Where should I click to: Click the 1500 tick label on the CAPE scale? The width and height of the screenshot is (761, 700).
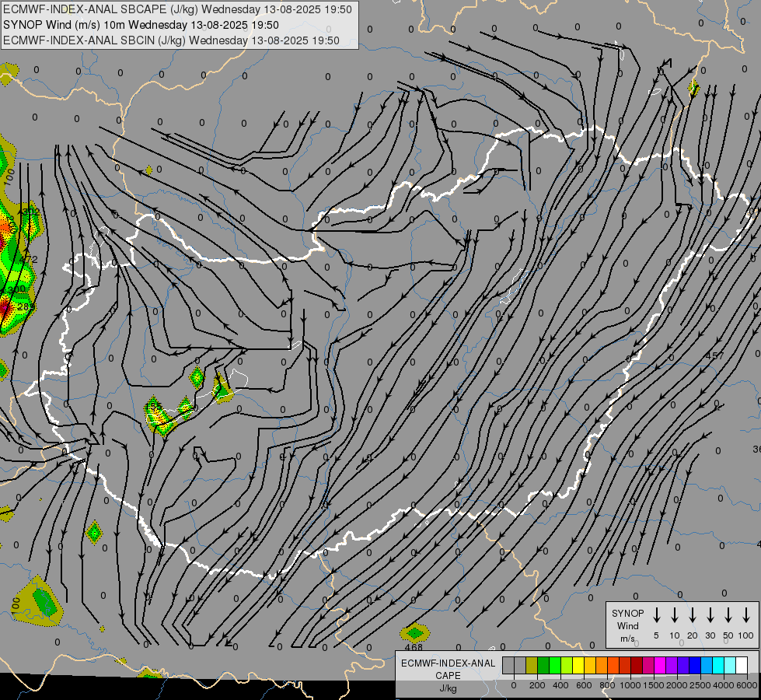pyautogui.click(x=654, y=685)
